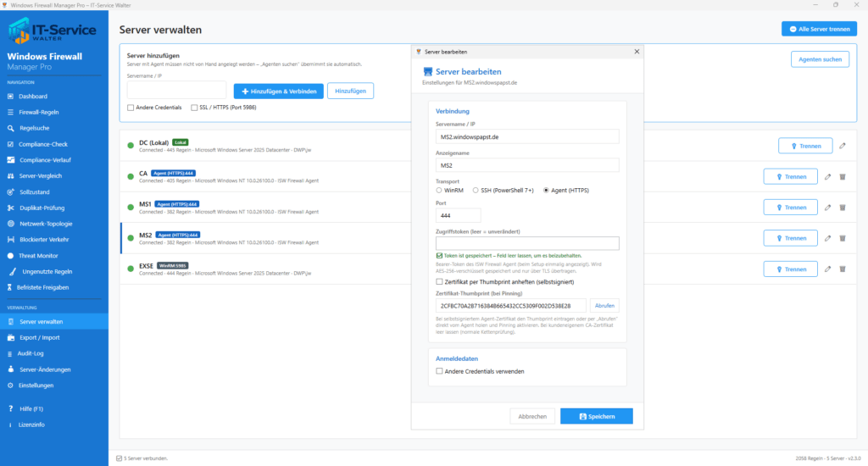
Task: Click Abrufen to fetch the thumbprint
Action: click(x=604, y=306)
